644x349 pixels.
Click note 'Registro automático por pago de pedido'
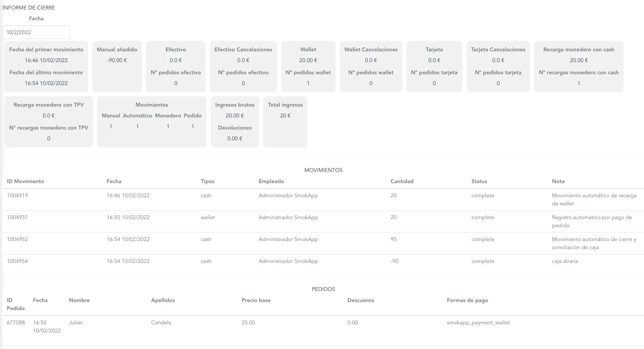pyautogui.click(x=592, y=221)
